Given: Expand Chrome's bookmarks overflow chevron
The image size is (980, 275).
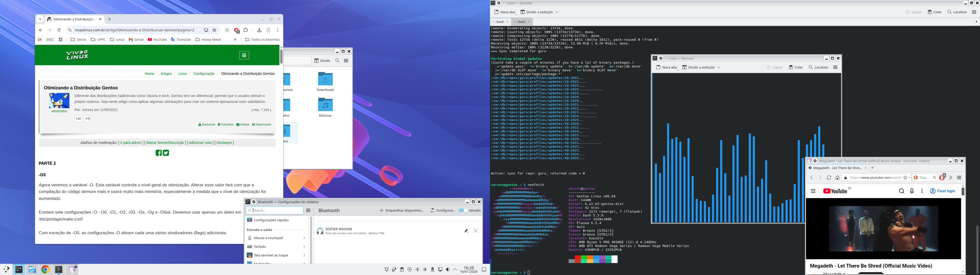Looking at the screenshot, I should pyautogui.click(x=235, y=39).
